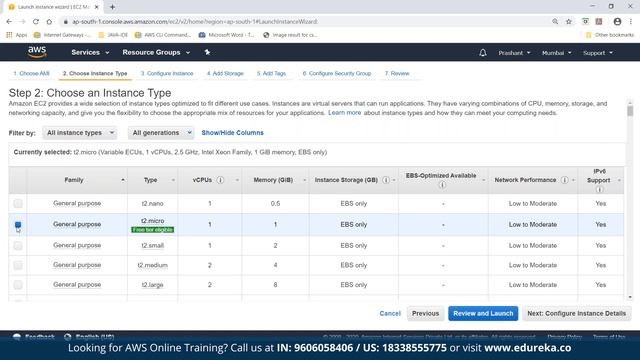Go to step 6 Configure Security Group
The height and width of the screenshot is (360, 640).
click(337, 73)
